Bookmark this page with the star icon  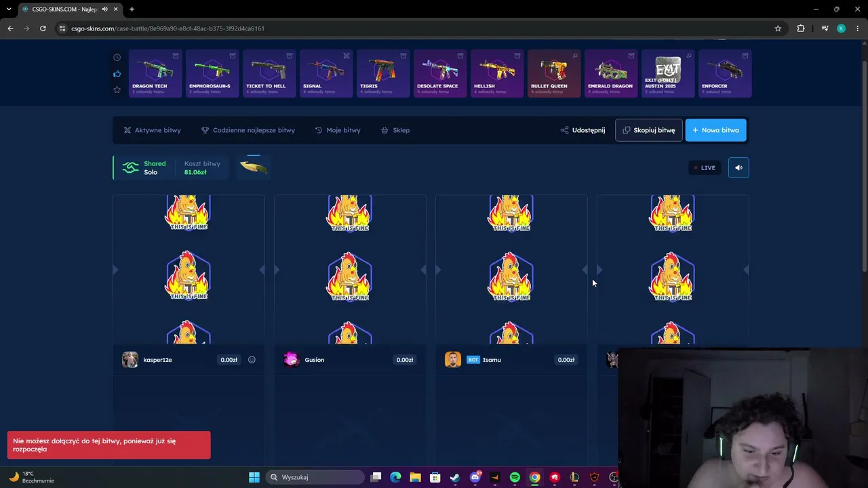(x=778, y=28)
